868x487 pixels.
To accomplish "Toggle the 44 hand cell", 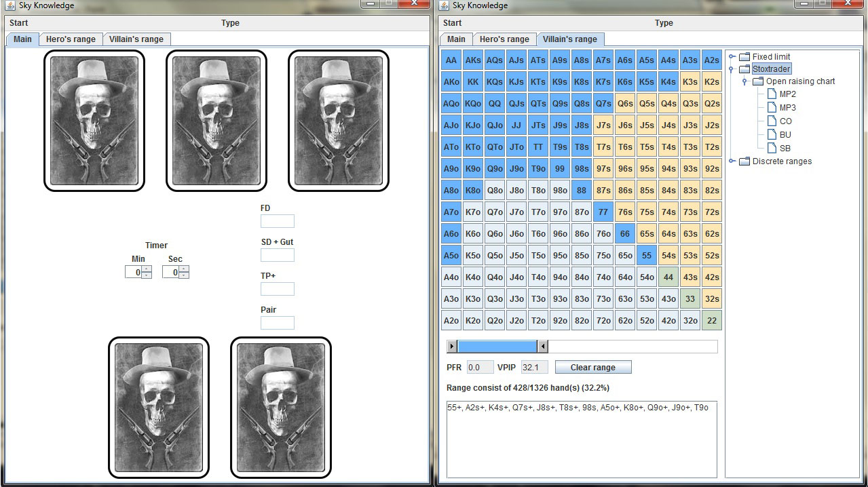I will point(668,277).
